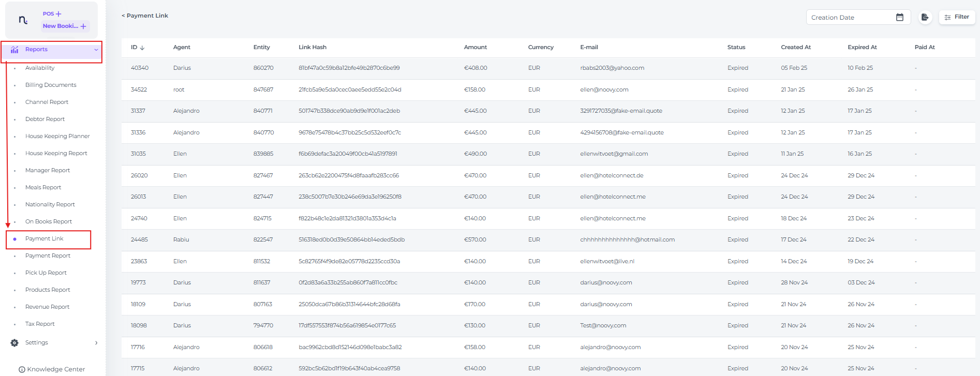The height and width of the screenshot is (376, 980).
Task: Click the Noovy logo icon
Action: pyautogui.click(x=23, y=20)
